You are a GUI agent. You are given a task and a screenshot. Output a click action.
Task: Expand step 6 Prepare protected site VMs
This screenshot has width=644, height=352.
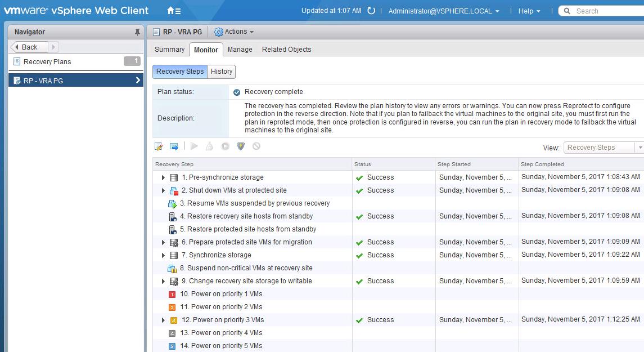pyautogui.click(x=163, y=242)
